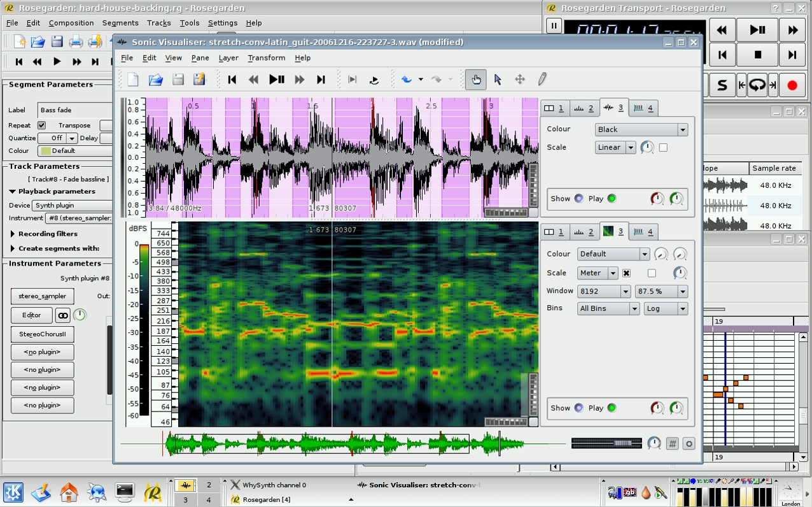Collapse Playback parameters section in Rosegarden
This screenshot has height=507, width=812.
pyautogui.click(x=52, y=191)
